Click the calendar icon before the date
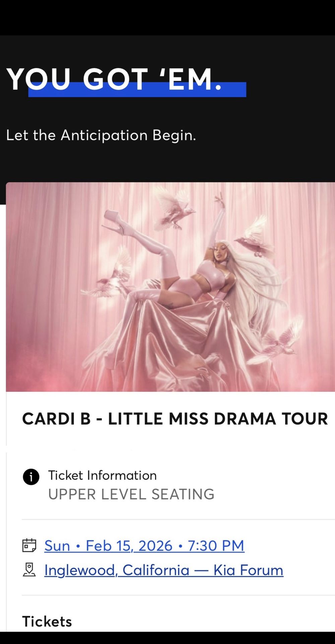335x644 pixels. [x=29, y=545]
